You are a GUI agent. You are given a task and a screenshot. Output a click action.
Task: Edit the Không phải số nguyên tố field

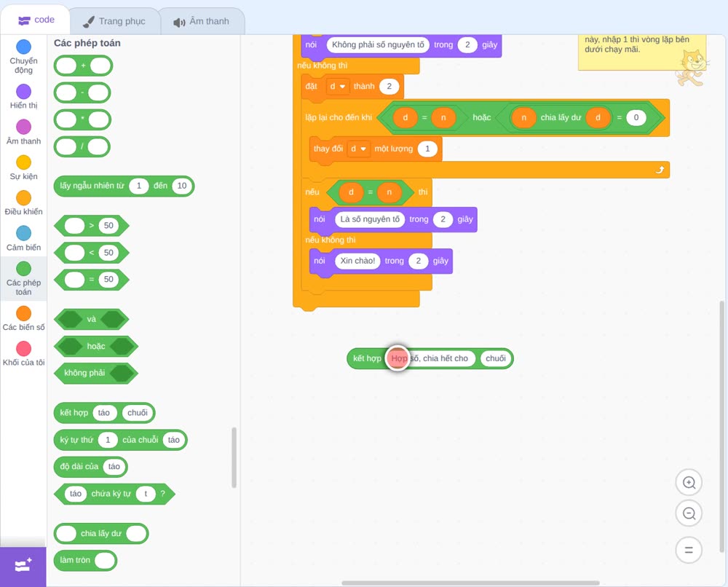(378, 44)
